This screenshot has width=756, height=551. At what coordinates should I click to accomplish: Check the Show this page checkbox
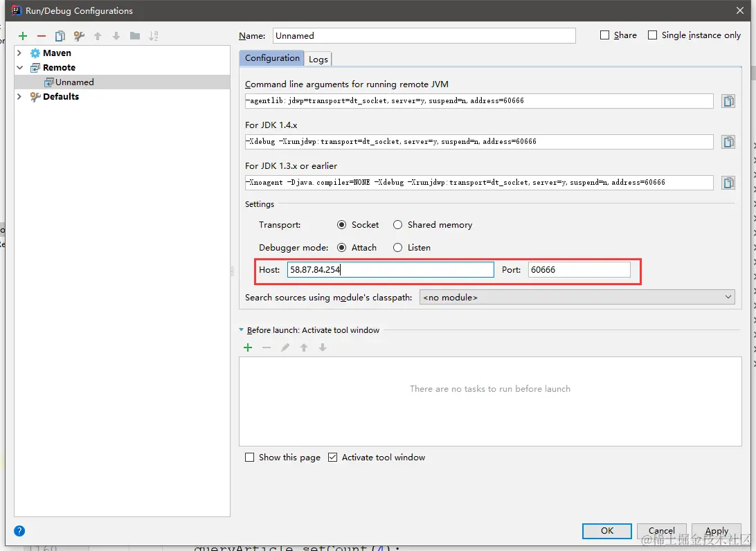click(x=249, y=457)
